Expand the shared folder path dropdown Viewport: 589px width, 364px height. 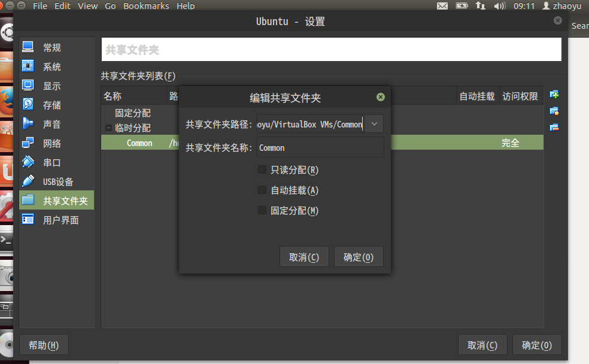tap(374, 124)
